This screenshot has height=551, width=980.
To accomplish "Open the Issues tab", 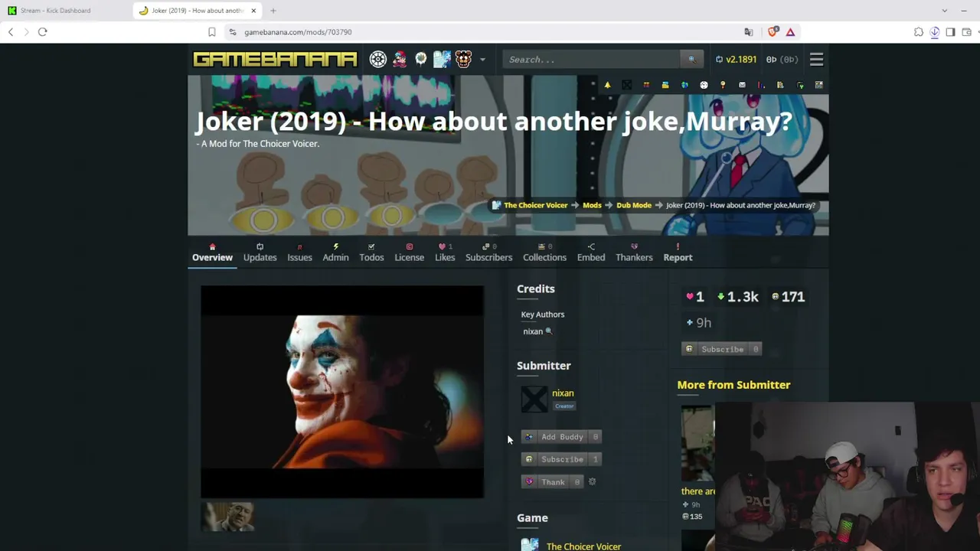I will [x=299, y=253].
